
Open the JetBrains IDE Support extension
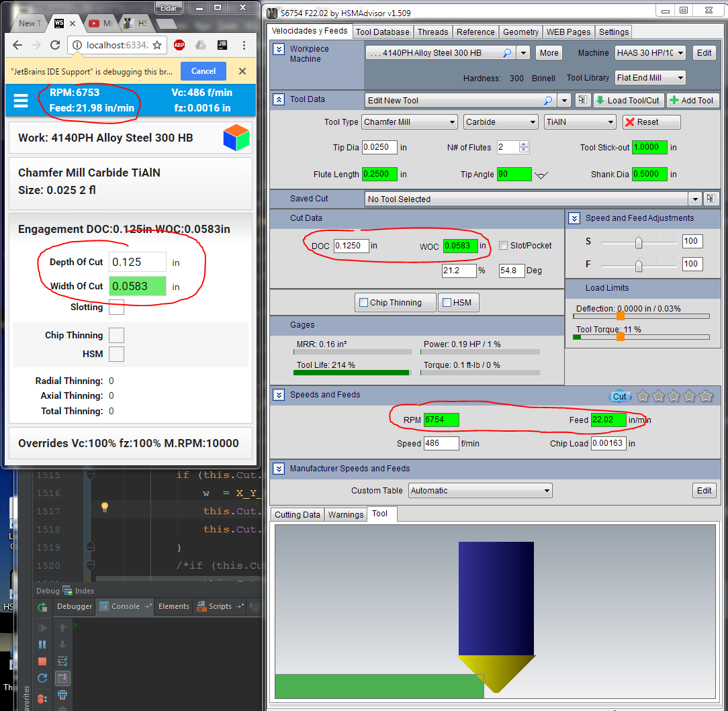(x=222, y=45)
